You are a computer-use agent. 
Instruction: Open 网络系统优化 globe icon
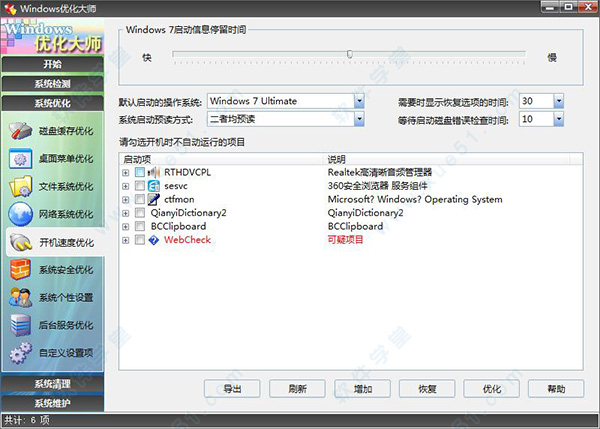21,214
